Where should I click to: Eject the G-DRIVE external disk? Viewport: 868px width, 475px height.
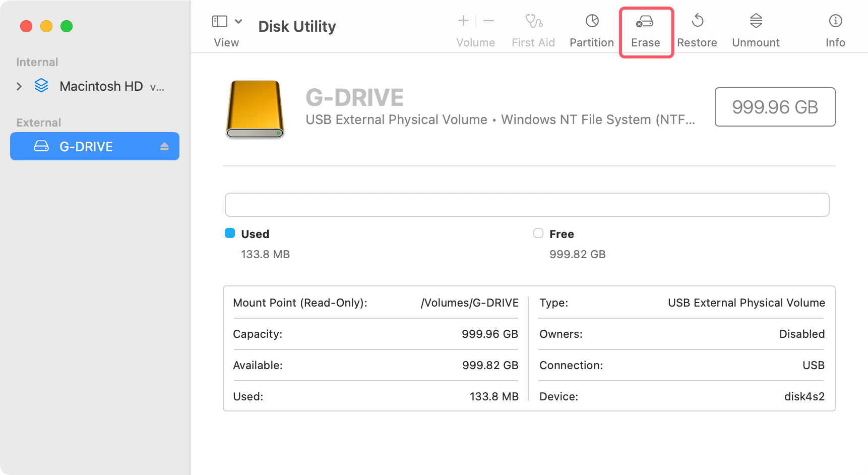pyautogui.click(x=165, y=146)
